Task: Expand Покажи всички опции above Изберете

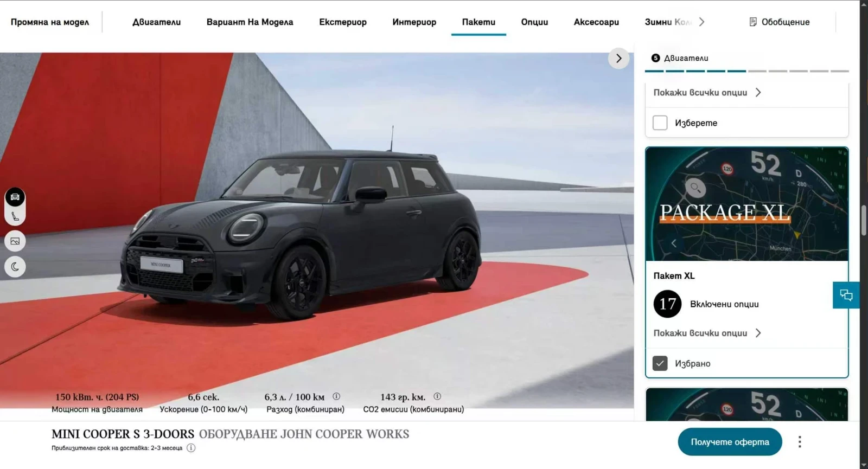Action: 707,93
